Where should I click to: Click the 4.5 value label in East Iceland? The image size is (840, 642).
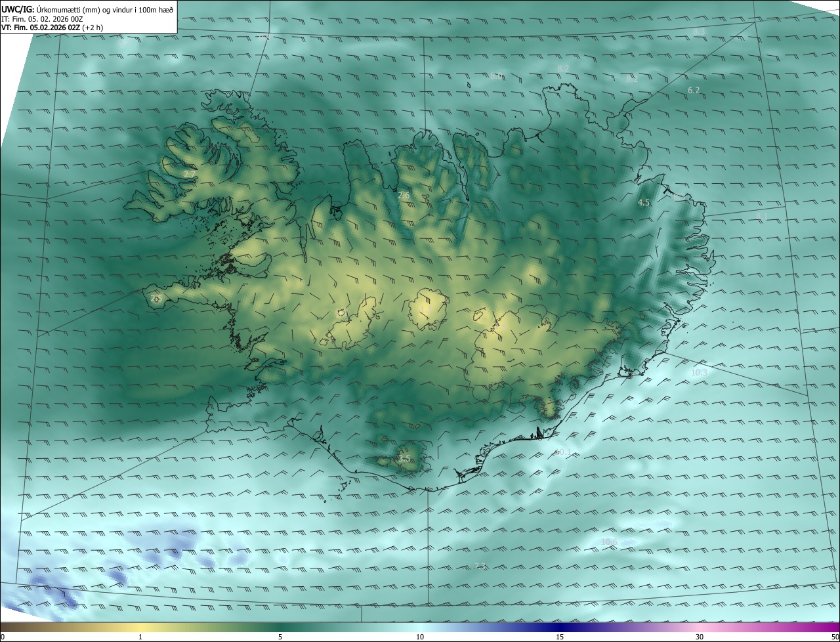pyautogui.click(x=644, y=203)
